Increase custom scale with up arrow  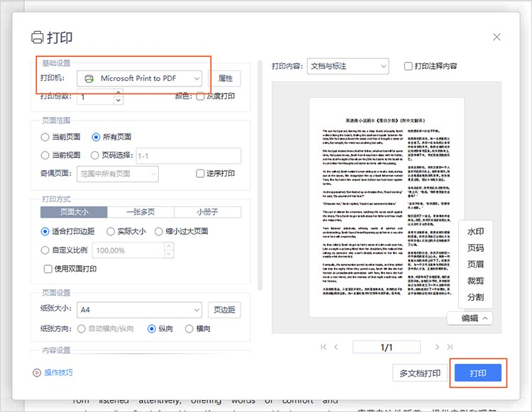pyautogui.click(x=169, y=246)
